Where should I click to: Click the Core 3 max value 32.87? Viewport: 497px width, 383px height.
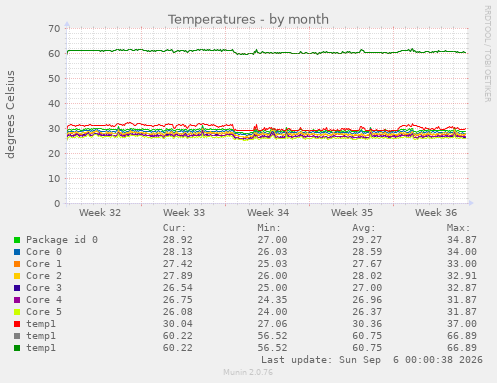click(x=462, y=288)
